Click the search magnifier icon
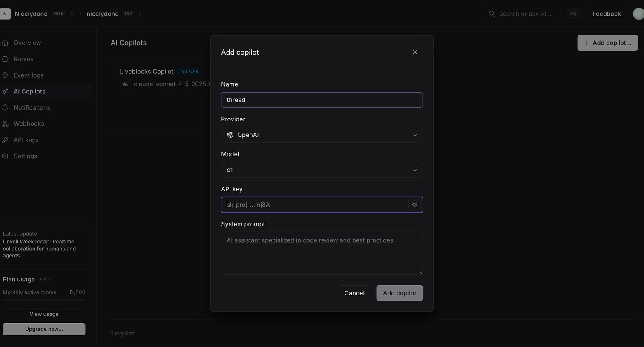This screenshot has height=347, width=644. [x=492, y=14]
